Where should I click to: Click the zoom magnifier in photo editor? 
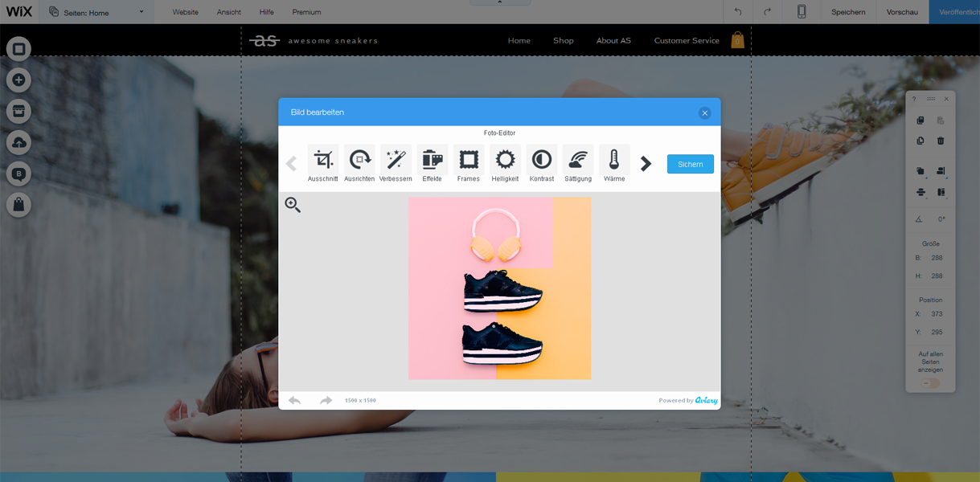pyautogui.click(x=293, y=206)
